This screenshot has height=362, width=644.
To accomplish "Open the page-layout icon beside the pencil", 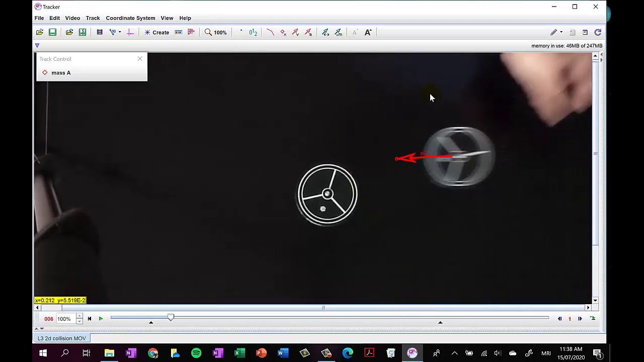I will [572, 32].
